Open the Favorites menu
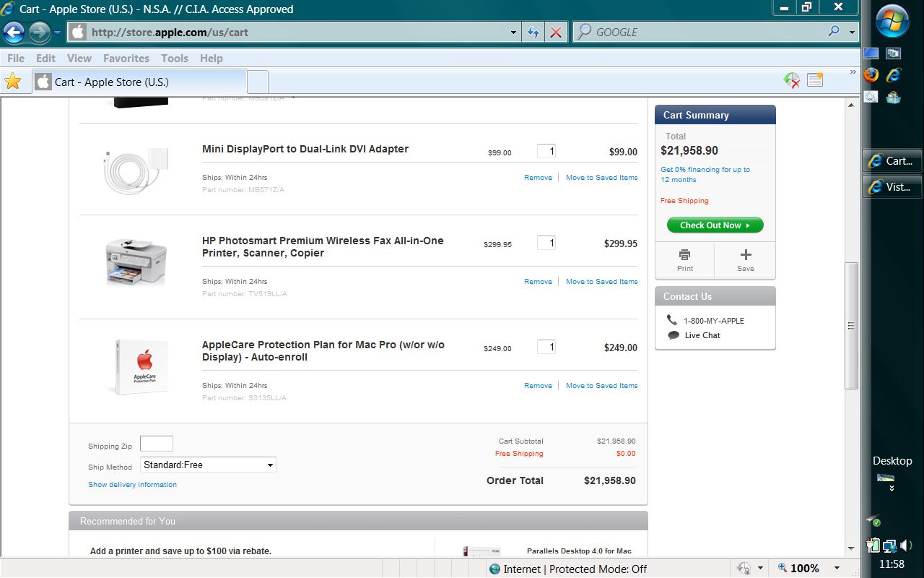Viewport: 924px width, 578px height. click(126, 58)
